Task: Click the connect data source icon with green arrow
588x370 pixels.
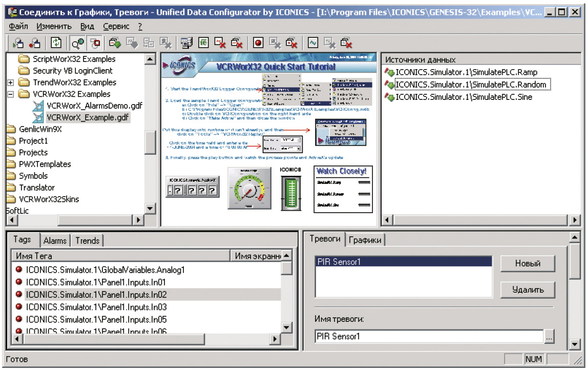Action: (x=115, y=43)
